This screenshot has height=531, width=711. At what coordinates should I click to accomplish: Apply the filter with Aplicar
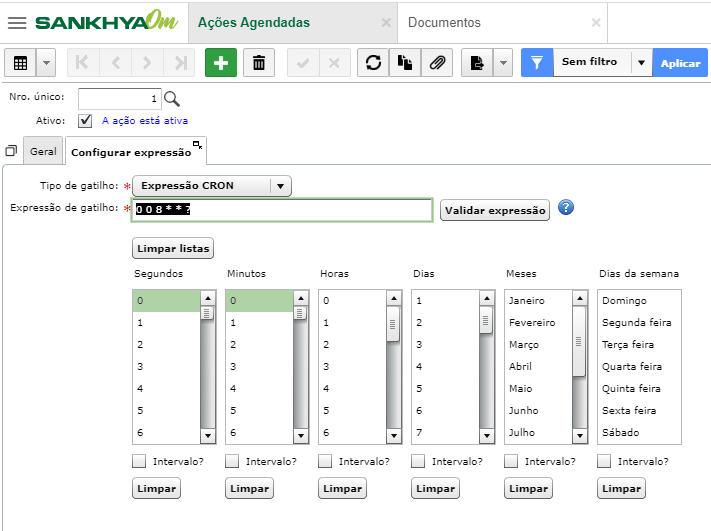coord(680,63)
